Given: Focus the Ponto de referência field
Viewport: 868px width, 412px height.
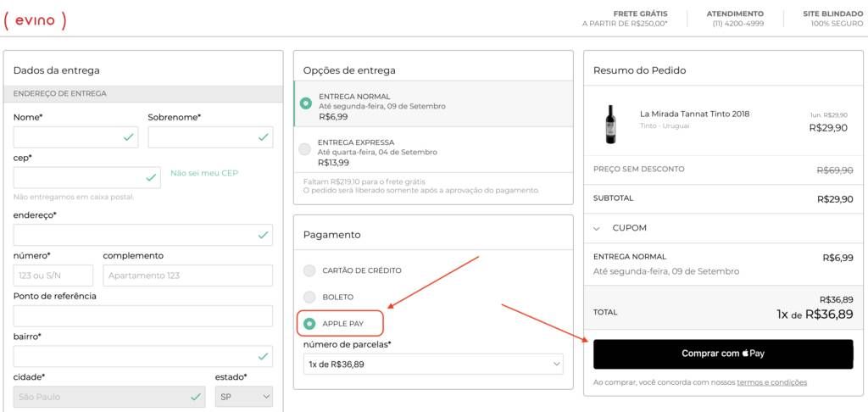Looking at the screenshot, I should click(142, 316).
